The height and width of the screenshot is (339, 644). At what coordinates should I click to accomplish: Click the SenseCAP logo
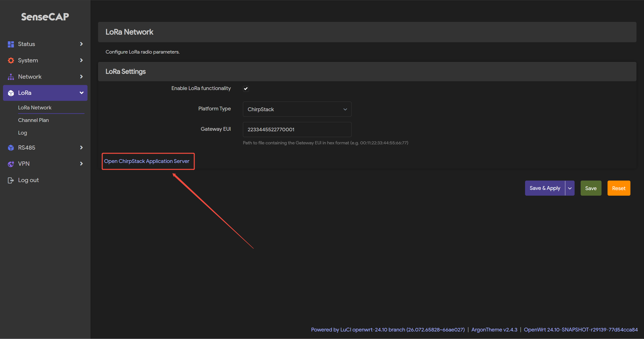(x=45, y=17)
